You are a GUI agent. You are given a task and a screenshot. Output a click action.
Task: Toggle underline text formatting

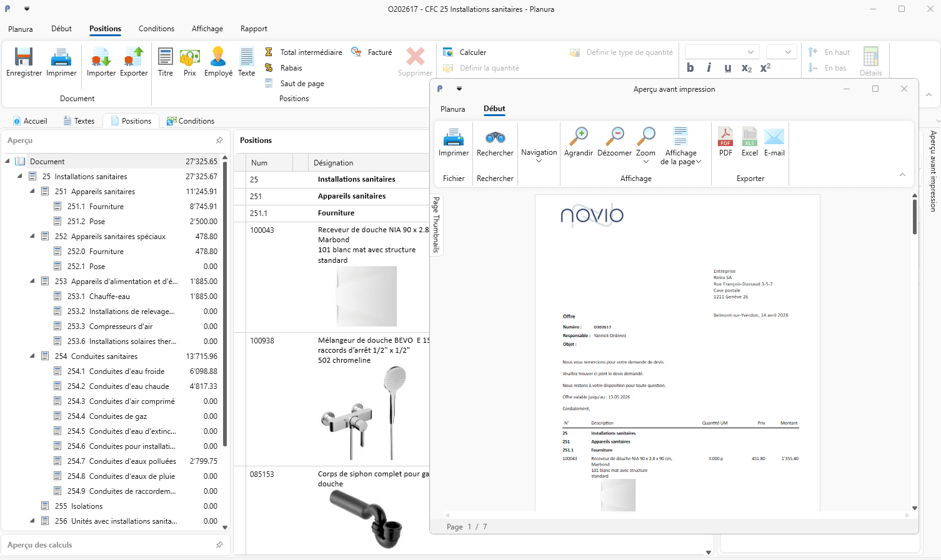[x=728, y=68]
